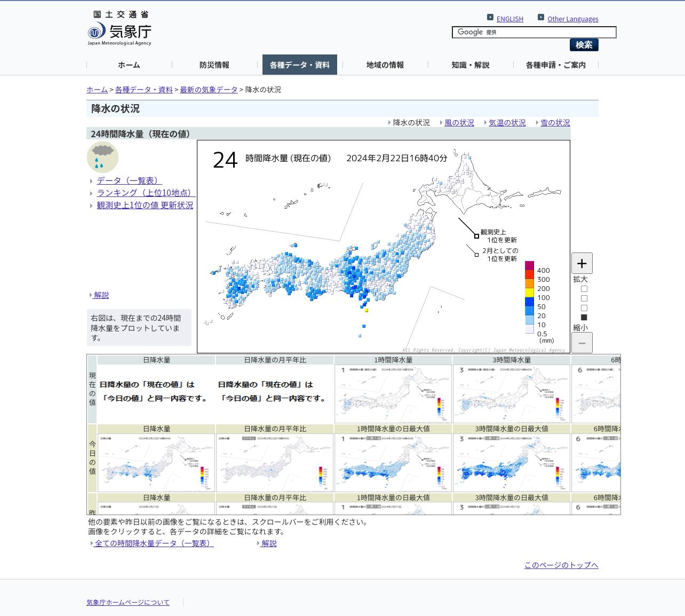Click the 50 mm dark blue legend swatch
This screenshot has height=616, width=685.
529,302
